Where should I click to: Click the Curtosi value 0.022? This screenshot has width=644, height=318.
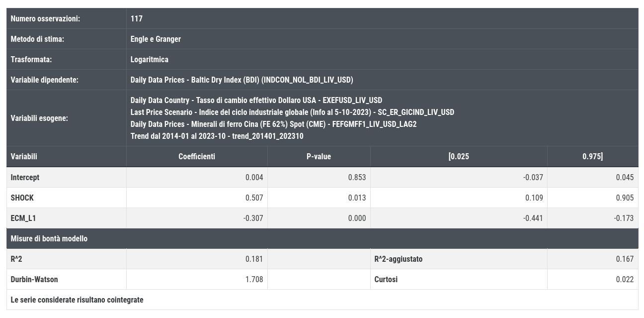(625, 279)
